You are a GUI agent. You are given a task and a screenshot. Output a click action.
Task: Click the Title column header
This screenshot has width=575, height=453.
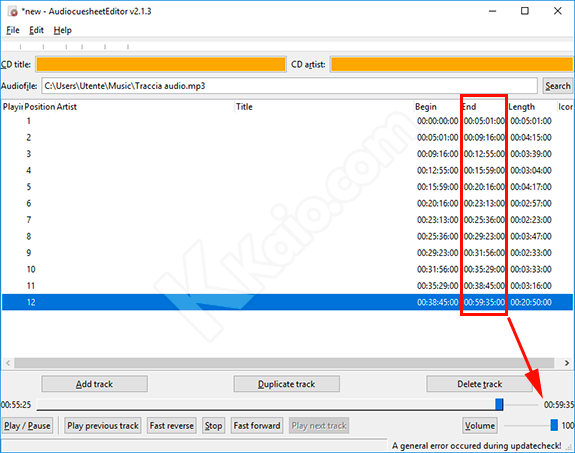point(324,107)
